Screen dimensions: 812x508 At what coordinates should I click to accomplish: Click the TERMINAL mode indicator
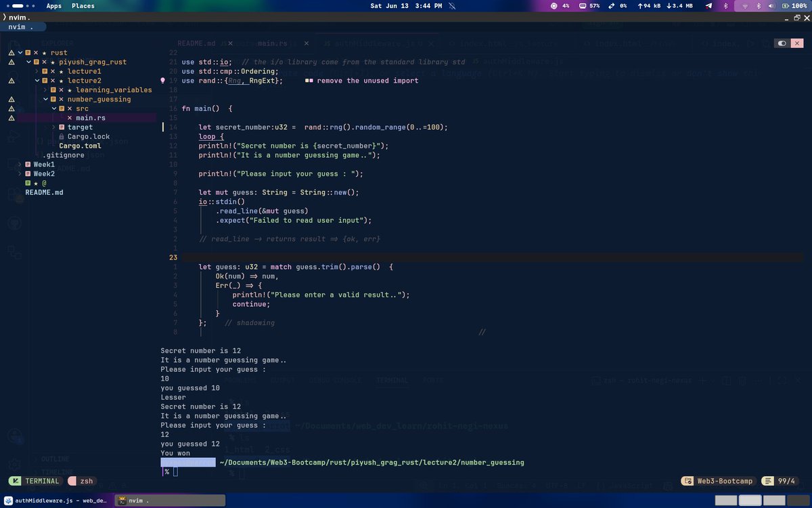coord(37,481)
